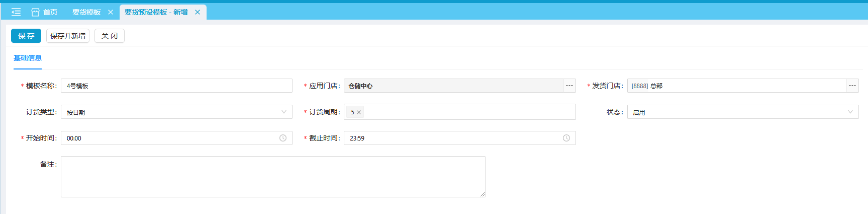Open clock picker for 开始时间
This screenshot has width=868, height=214.
point(283,138)
